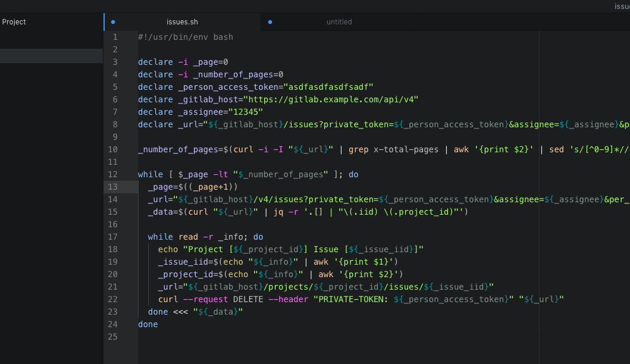Click the assignee value 12345 on line 7
Viewport: 630px width, 364px height.
(x=246, y=112)
